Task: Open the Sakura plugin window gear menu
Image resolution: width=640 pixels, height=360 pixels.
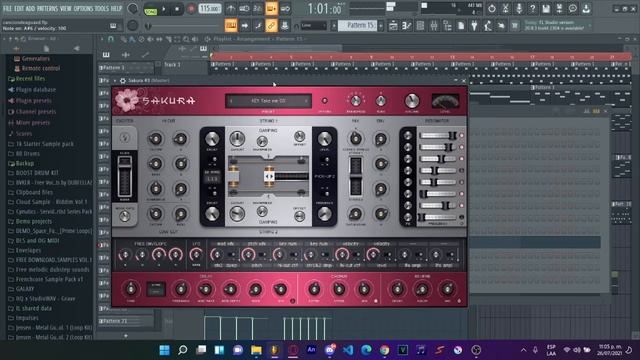Action: (x=122, y=81)
